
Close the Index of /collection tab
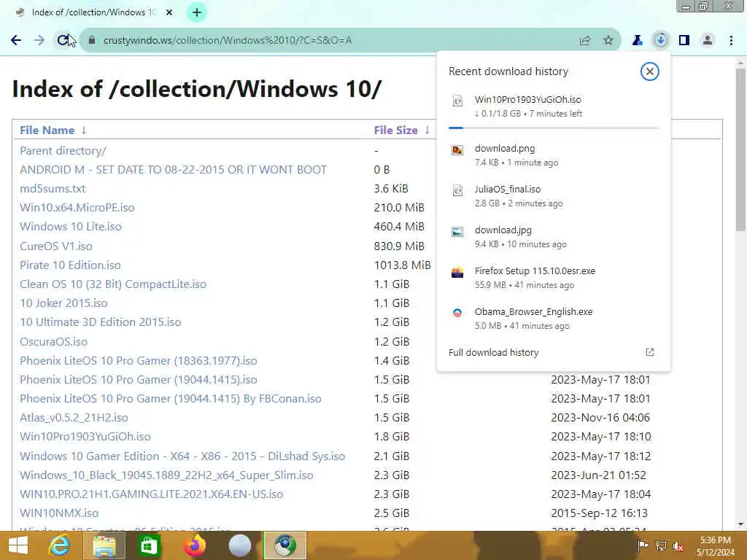pos(169,13)
